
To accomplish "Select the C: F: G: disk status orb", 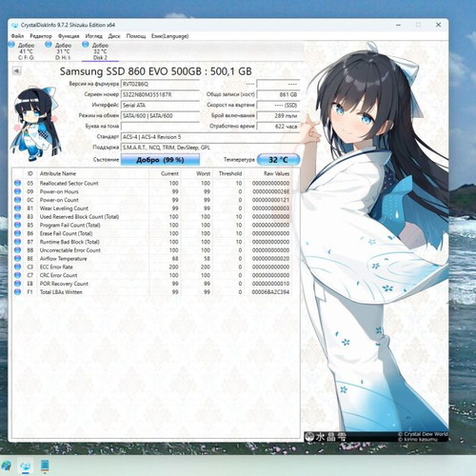I will (11, 45).
